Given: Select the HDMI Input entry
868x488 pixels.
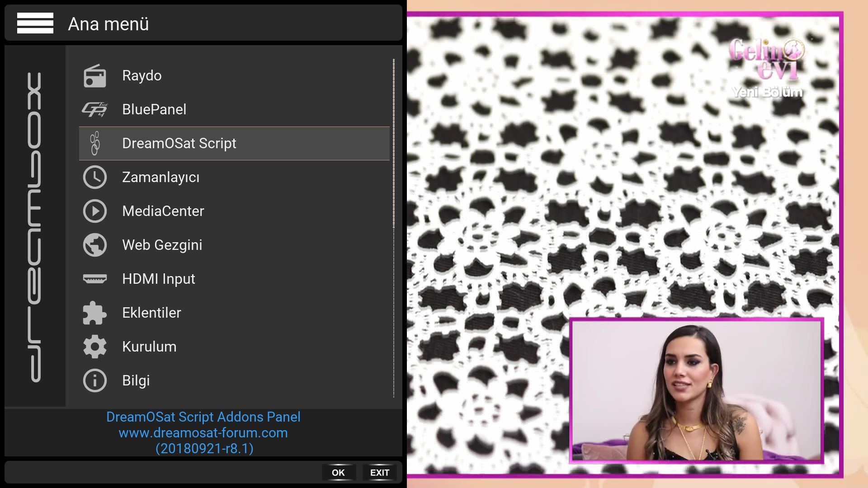Looking at the screenshot, I should click(234, 279).
